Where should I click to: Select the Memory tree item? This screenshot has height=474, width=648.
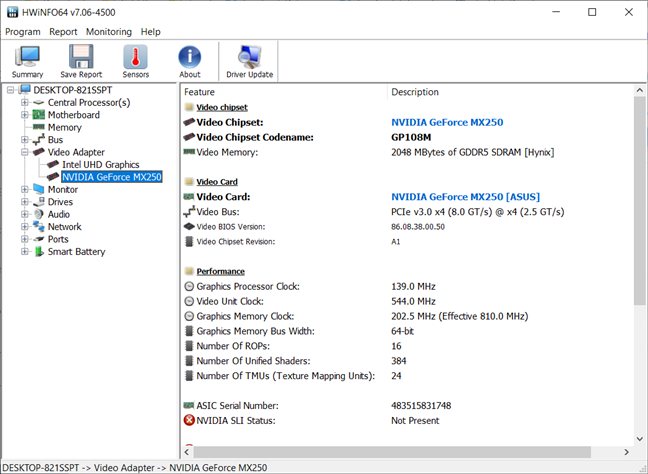[64, 127]
